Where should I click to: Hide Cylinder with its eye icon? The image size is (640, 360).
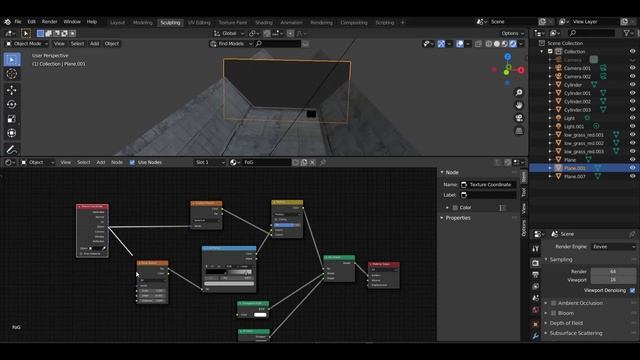[x=632, y=85]
